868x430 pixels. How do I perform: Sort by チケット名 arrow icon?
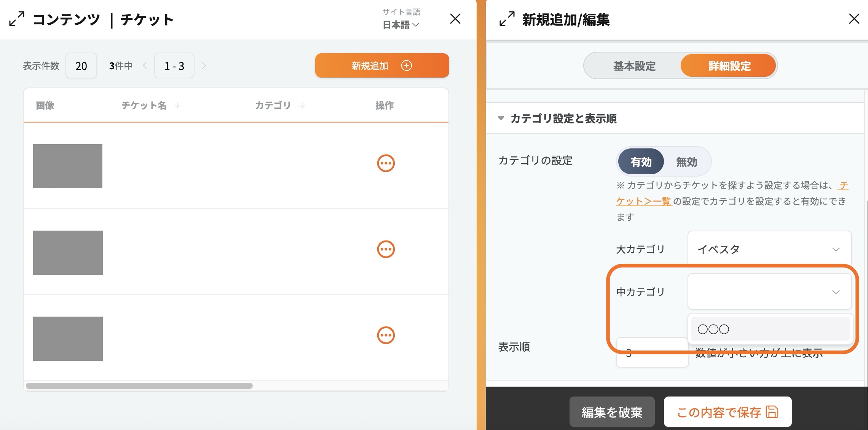click(177, 105)
